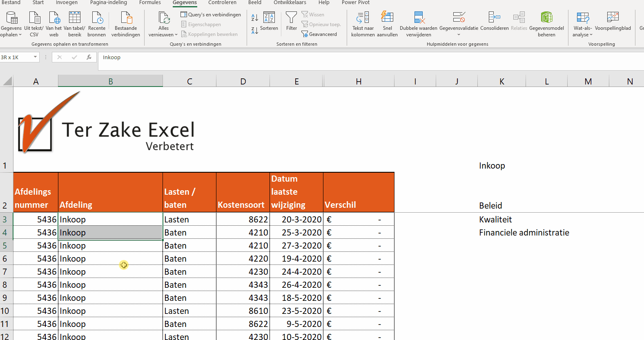Sort ascending A to Z
The height and width of the screenshot is (340, 644).
coord(255,18)
